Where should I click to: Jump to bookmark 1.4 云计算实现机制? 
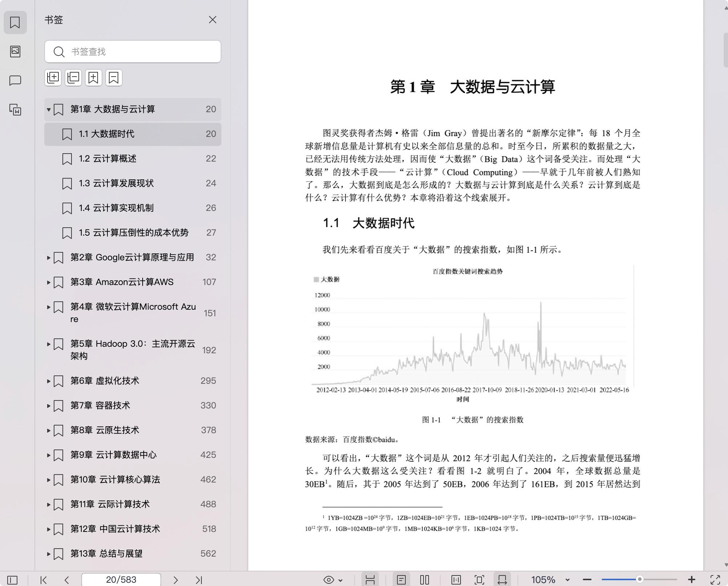click(x=133, y=208)
